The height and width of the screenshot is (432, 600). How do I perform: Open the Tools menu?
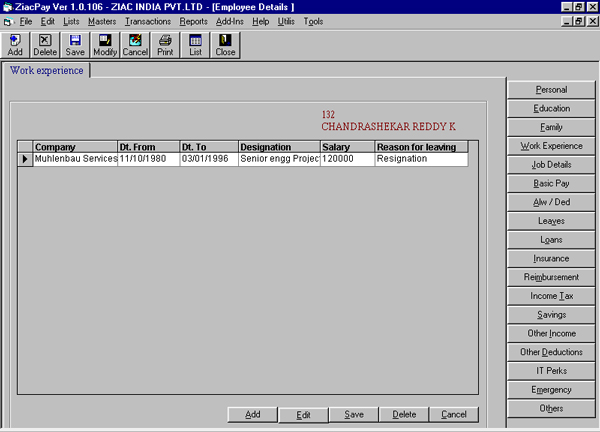[x=313, y=21]
